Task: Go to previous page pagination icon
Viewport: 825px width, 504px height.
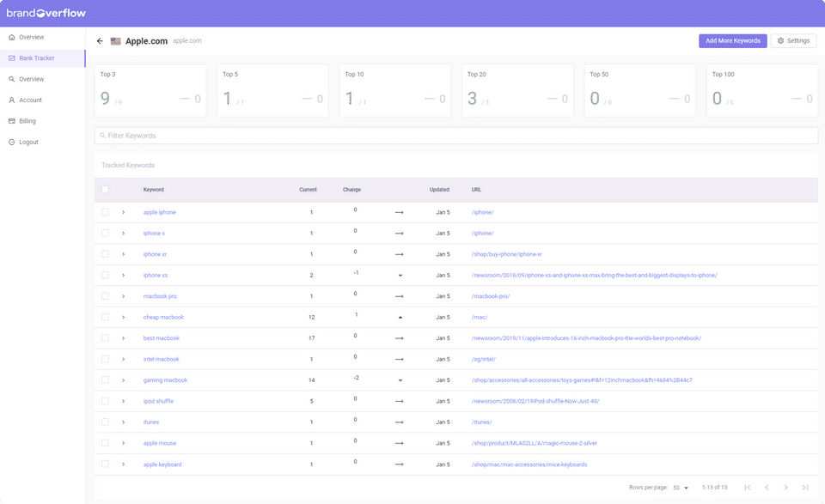Action: (x=767, y=488)
